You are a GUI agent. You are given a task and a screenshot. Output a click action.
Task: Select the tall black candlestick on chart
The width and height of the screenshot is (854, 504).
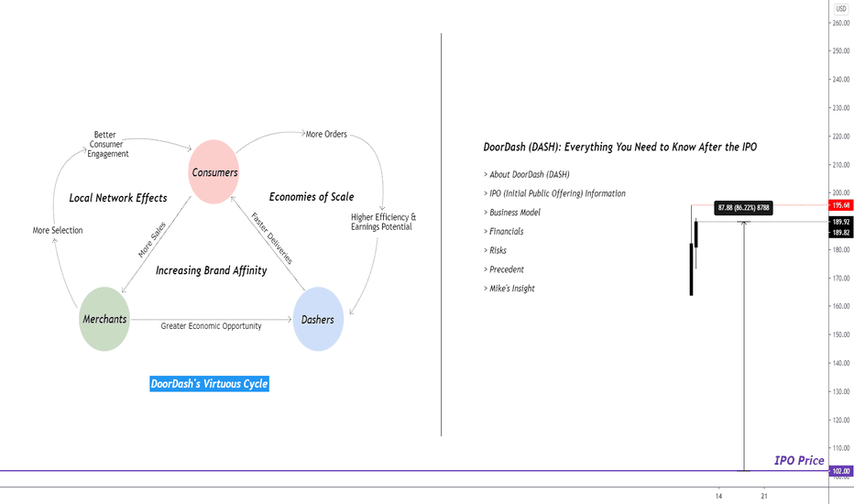click(x=691, y=269)
